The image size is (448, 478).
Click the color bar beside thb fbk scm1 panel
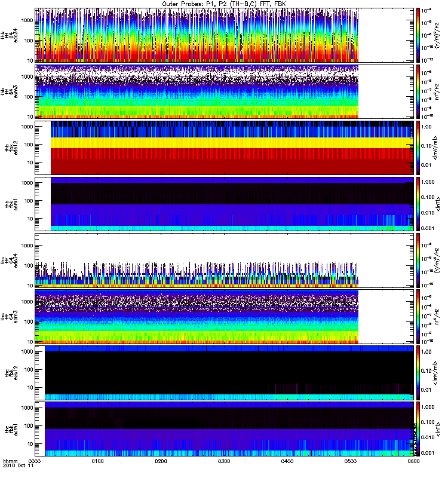coord(418,204)
